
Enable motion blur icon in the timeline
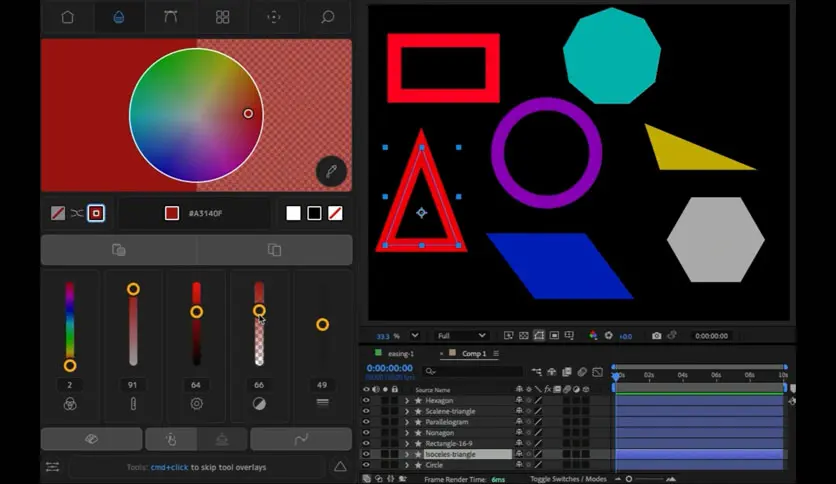(x=582, y=372)
